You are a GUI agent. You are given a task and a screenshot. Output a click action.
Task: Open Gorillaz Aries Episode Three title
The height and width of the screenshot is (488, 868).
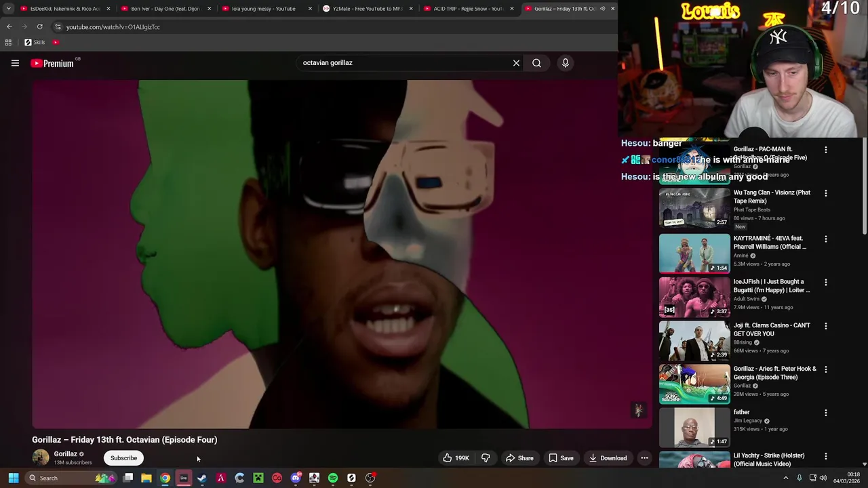point(775,373)
